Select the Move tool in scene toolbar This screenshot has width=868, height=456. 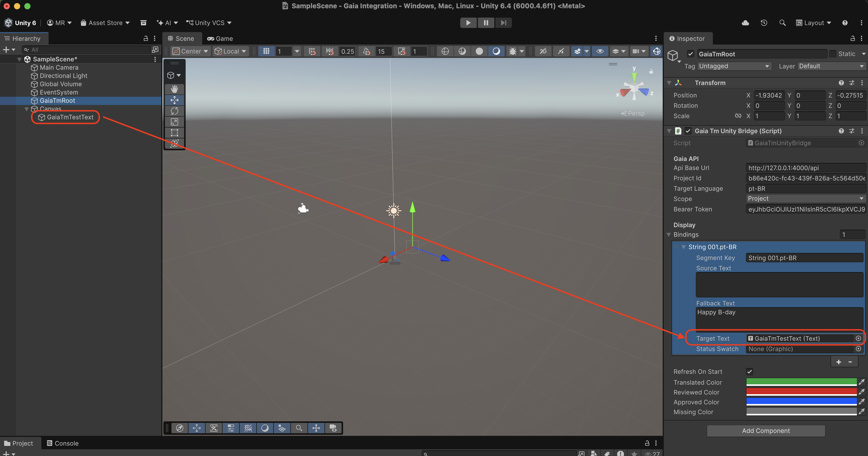click(x=174, y=100)
